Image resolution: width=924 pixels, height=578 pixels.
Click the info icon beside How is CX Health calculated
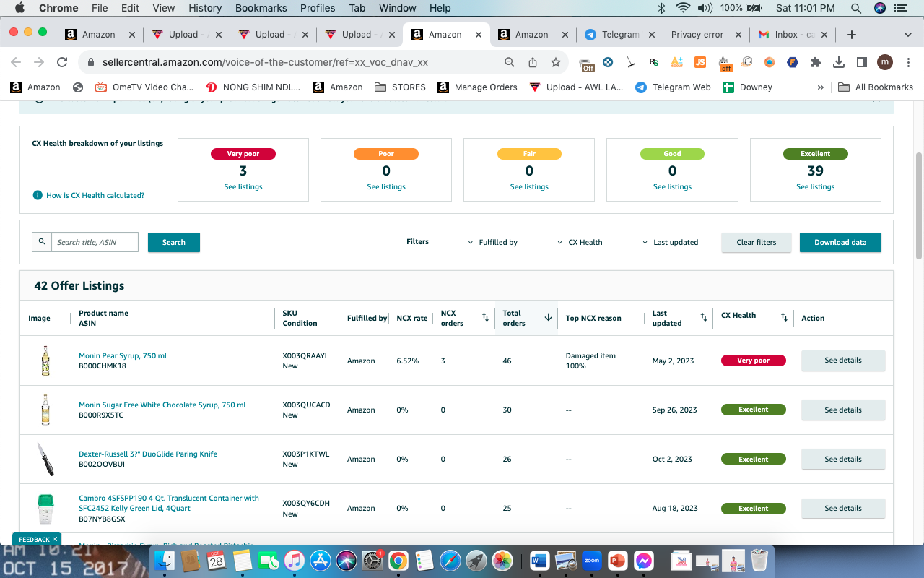[38, 195]
